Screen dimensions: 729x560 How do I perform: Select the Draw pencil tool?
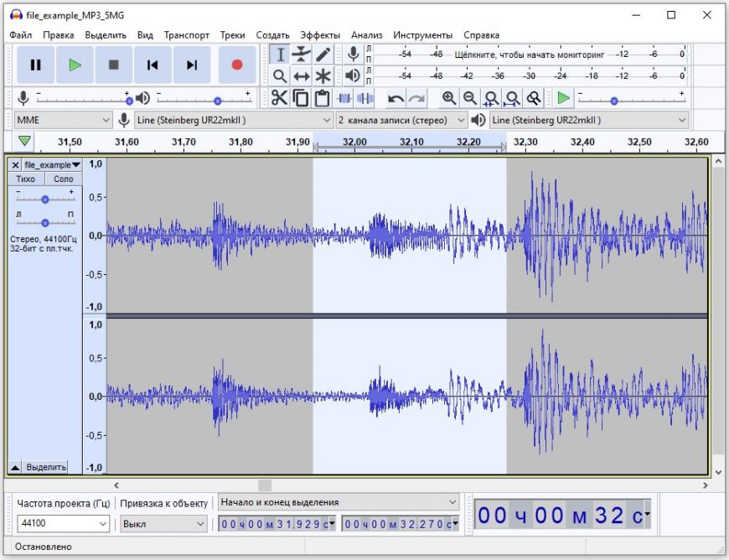click(x=323, y=54)
